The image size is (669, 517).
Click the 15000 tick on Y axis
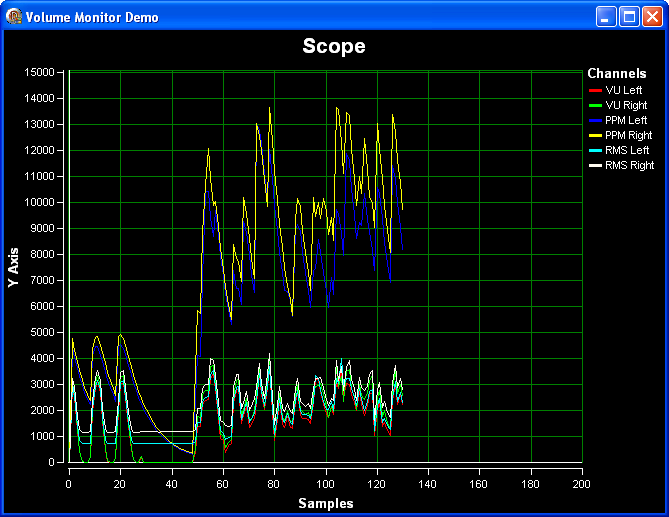pyautogui.click(x=40, y=72)
